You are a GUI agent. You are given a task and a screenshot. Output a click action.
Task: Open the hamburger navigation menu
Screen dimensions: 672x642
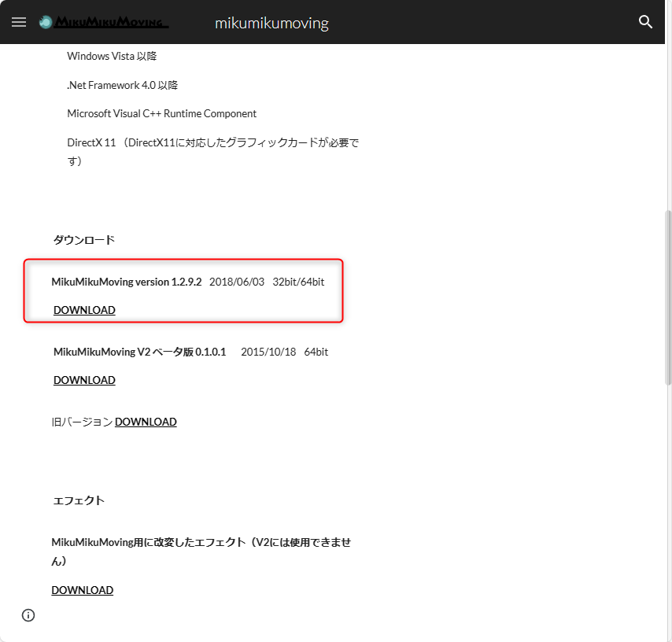click(x=19, y=22)
